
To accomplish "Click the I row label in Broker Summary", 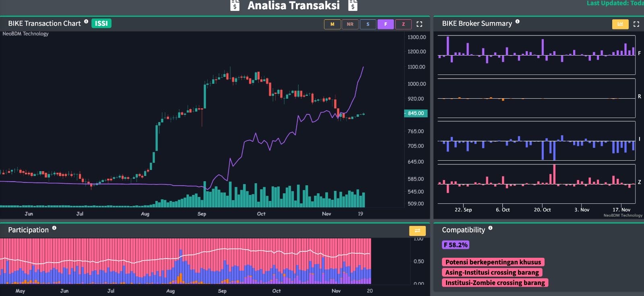I will (x=639, y=139).
